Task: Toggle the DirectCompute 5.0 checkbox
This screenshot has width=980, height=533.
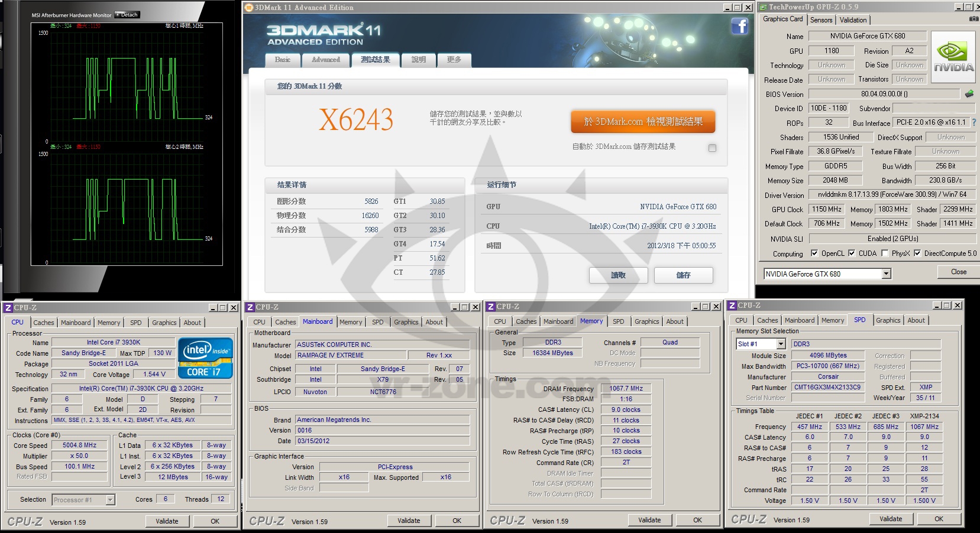Action: click(917, 253)
